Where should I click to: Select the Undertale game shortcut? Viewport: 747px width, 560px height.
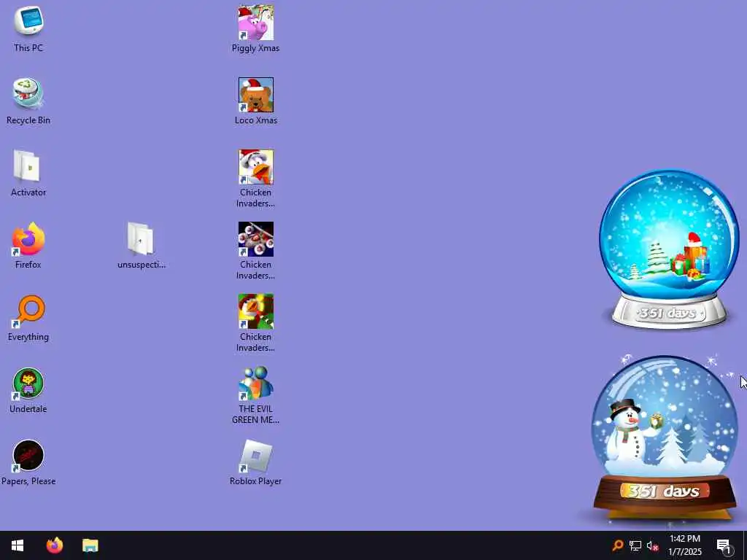[28, 390]
